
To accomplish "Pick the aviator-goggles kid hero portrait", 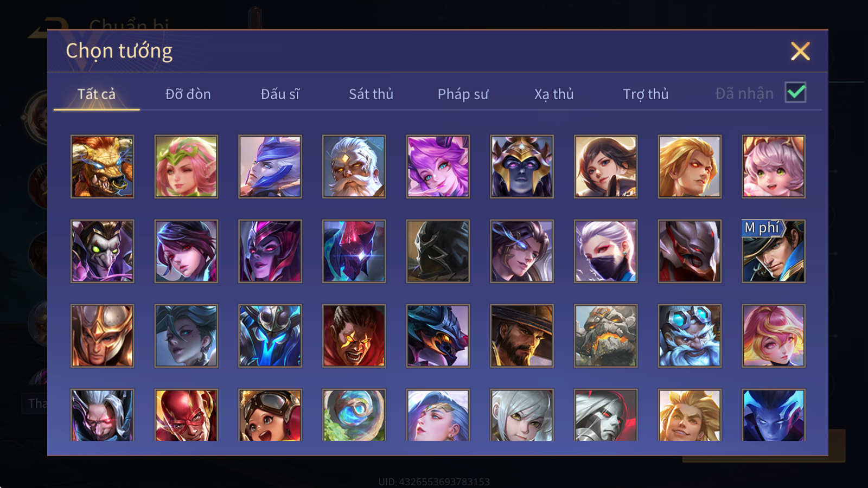I will coord(270,415).
